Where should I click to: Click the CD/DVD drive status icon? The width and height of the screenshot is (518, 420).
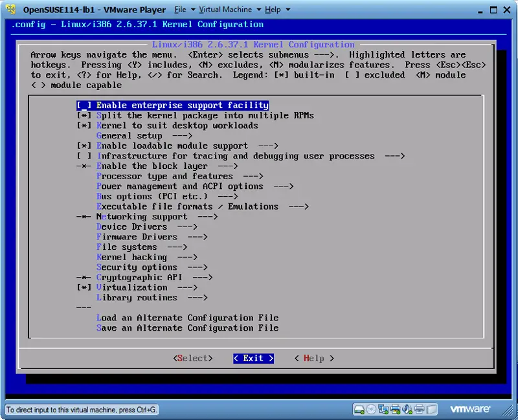point(371,410)
